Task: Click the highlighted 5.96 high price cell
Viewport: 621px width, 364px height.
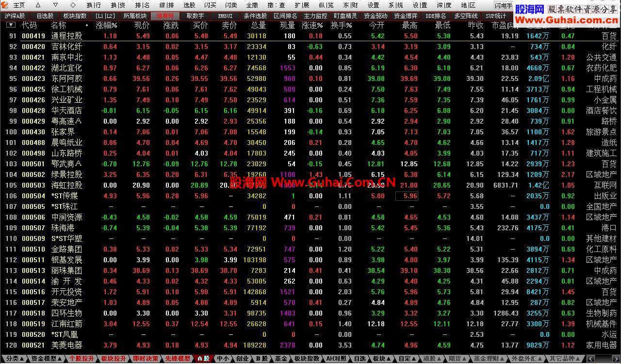Action: [407, 196]
